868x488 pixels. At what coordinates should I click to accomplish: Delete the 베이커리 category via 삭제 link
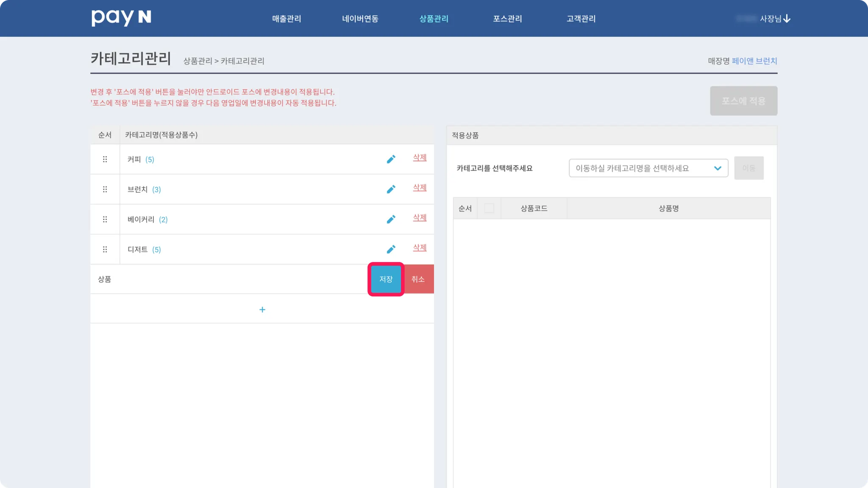420,217
